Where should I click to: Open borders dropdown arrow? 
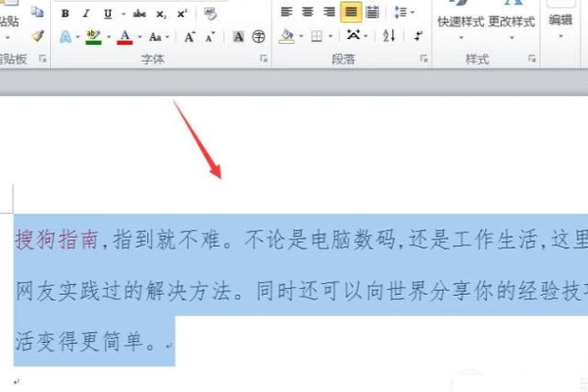(331, 36)
